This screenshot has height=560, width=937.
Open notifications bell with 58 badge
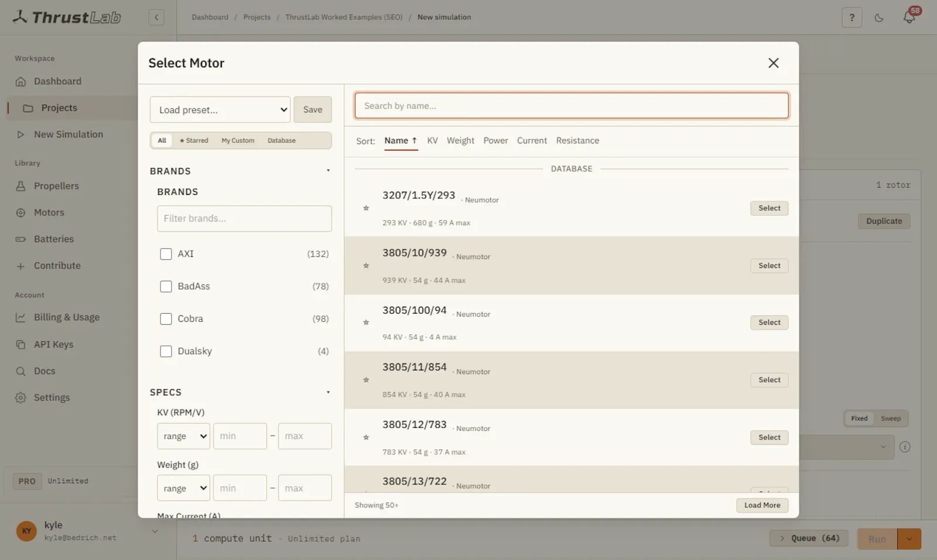[909, 17]
